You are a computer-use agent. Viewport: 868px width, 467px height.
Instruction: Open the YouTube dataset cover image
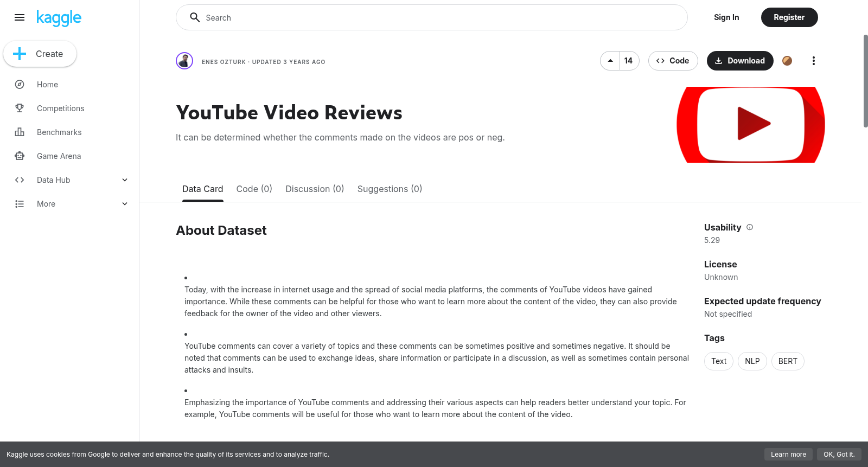751,125
